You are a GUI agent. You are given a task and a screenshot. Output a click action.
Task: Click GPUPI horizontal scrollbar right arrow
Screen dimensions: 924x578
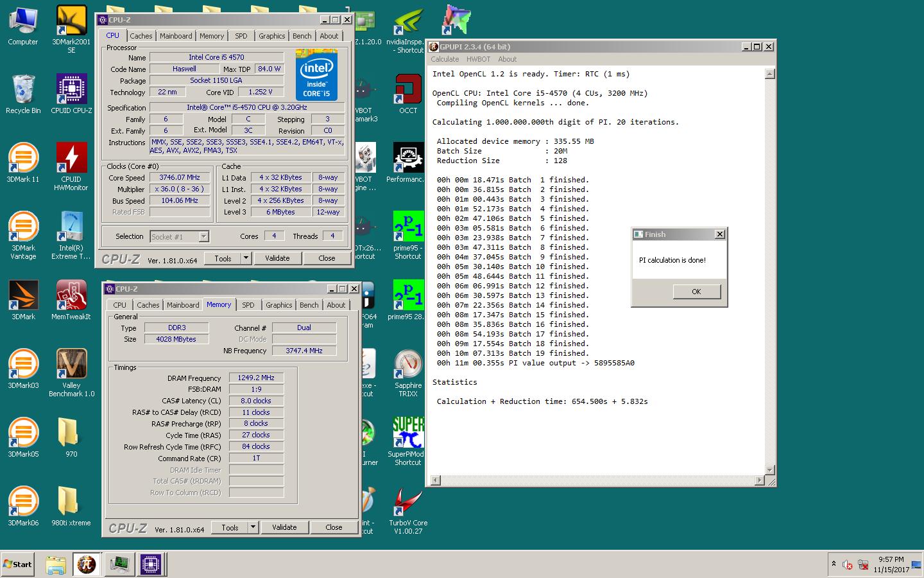(x=760, y=480)
